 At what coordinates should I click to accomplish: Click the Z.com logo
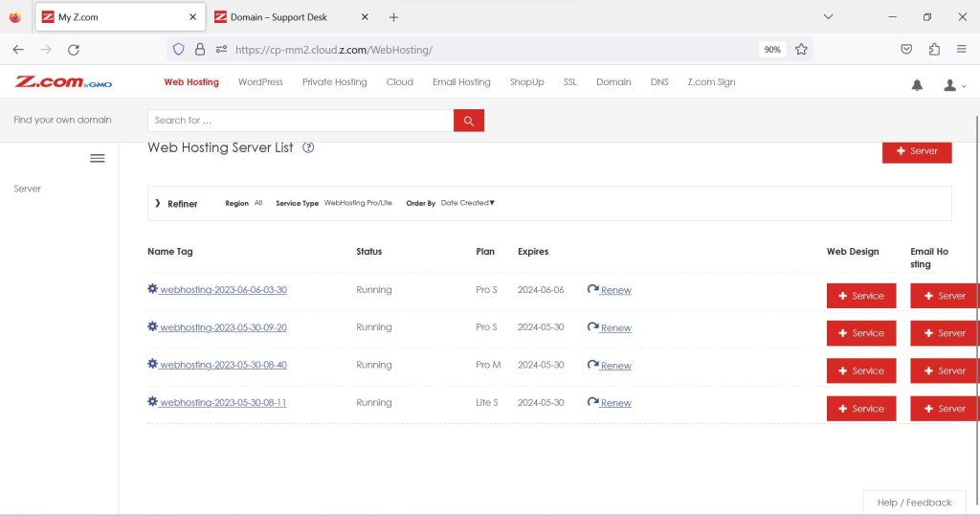(x=63, y=82)
